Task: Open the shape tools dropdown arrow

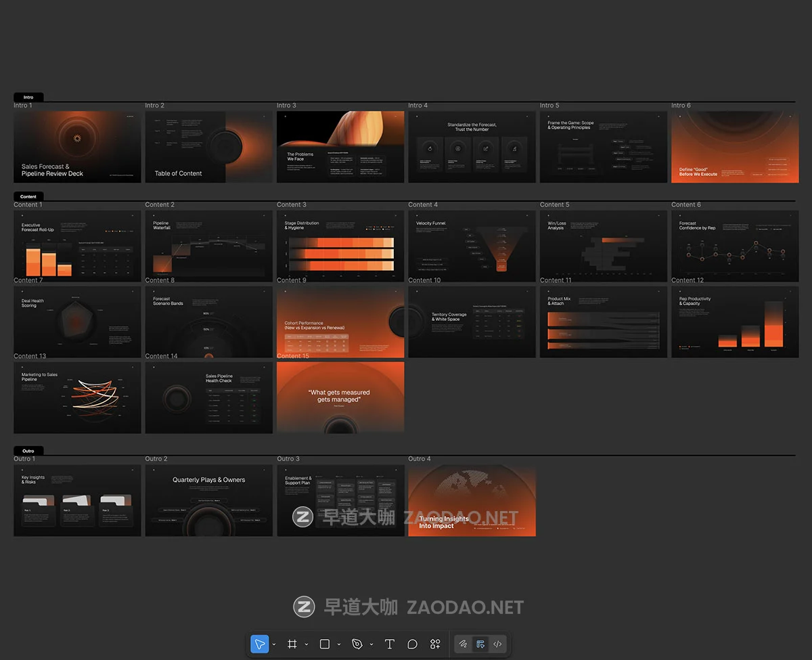Action: point(339,644)
